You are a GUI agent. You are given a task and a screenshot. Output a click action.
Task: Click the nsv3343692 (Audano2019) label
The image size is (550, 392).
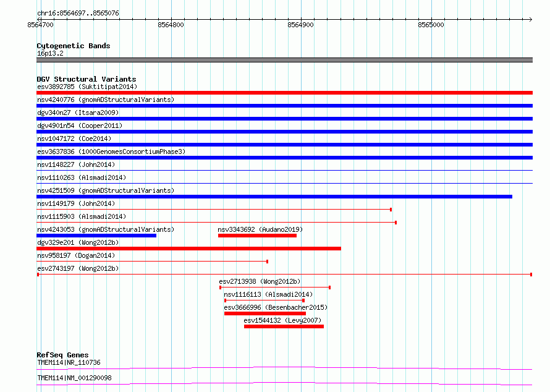pos(260,229)
